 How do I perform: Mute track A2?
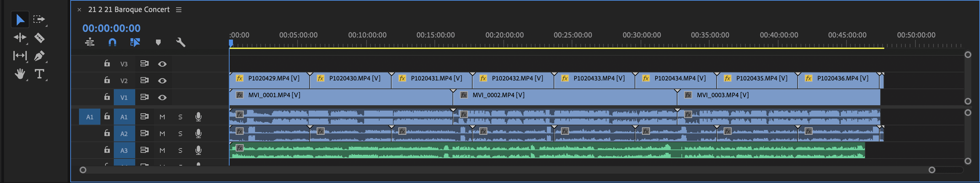[x=162, y=134]
